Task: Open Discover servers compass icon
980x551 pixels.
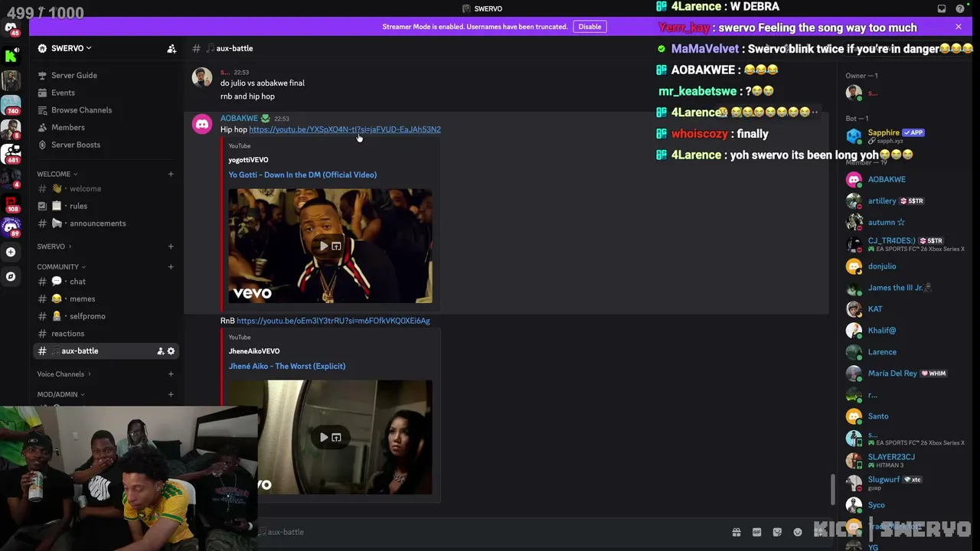Action: [x=11, y=276]
